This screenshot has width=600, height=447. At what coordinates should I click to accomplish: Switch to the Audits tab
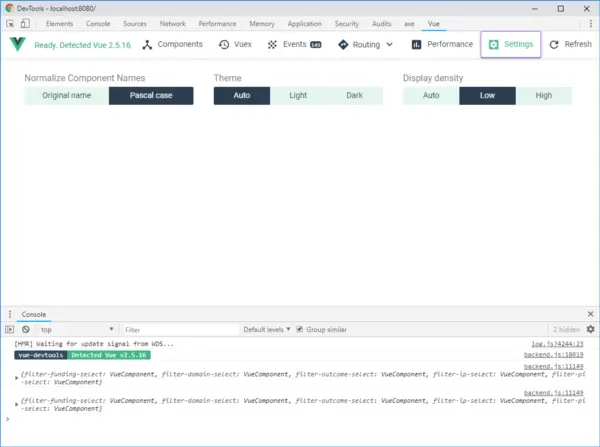click(x=382, y=24)
